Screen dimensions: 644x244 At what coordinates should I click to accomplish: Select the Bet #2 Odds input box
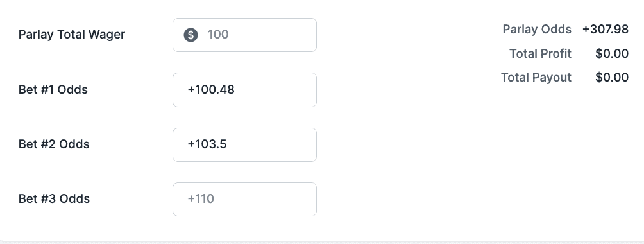(244, 144)
